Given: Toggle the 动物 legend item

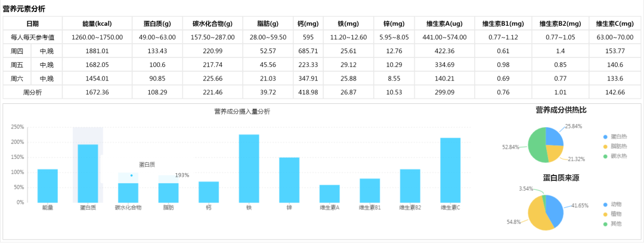Looking at the screenshot, I should (612, 204).
